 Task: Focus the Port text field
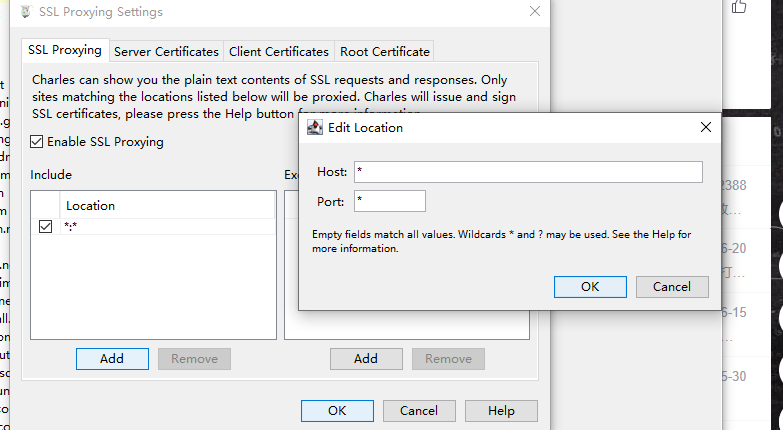pos(389,201)
